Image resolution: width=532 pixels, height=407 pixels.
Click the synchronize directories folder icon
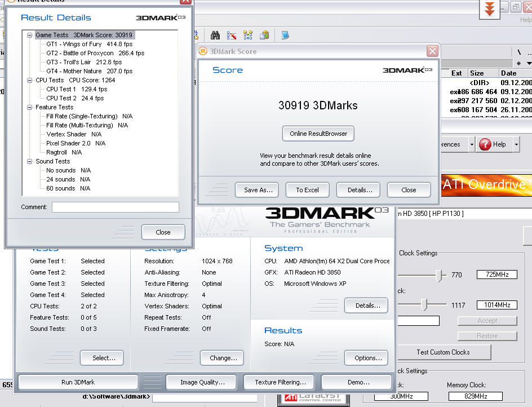(248, 35)
